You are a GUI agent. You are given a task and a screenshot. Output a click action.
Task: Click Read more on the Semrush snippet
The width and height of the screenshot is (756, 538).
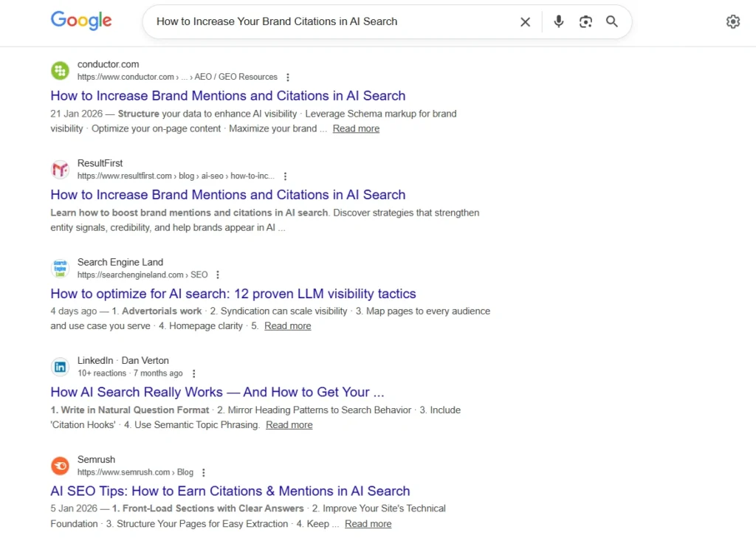coord(368,523)
